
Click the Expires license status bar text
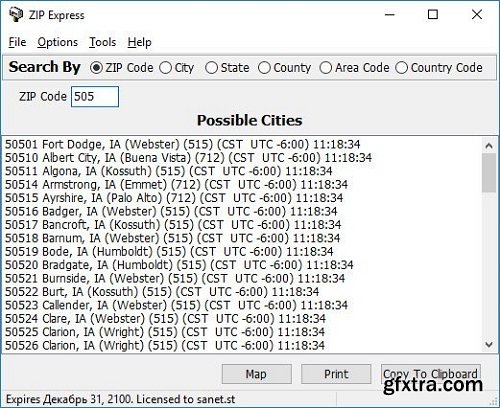pyautogui.click(x=120, y=399)
